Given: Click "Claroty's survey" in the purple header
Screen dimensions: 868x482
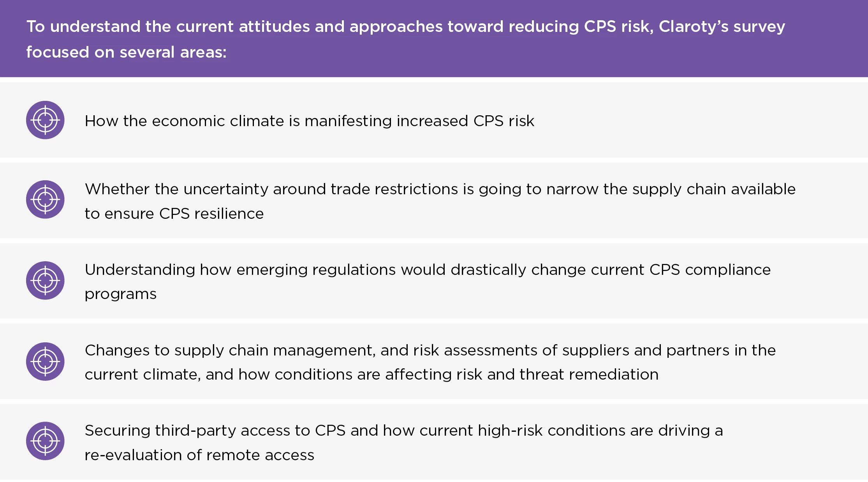Looking at the screenshot, I should [722, 26].
